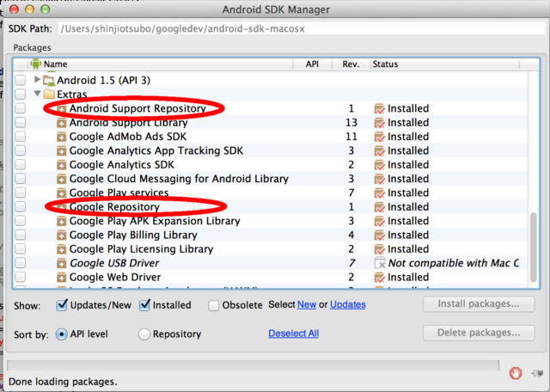Click the packages list vertical scrollbar thumb

[x=534, y=247]
